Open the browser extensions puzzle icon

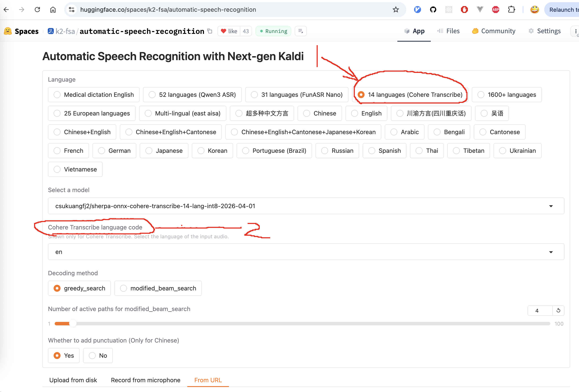511,10
